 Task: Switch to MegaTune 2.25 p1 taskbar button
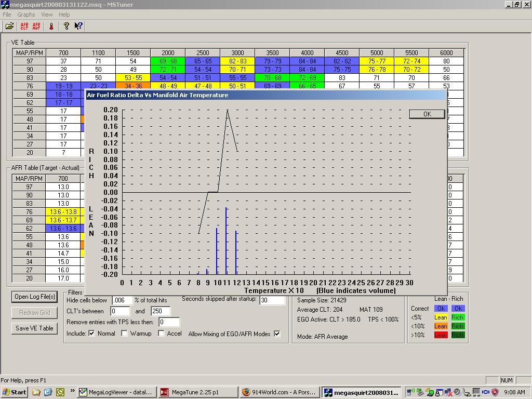pyautogui.click(x=198, y=392)
